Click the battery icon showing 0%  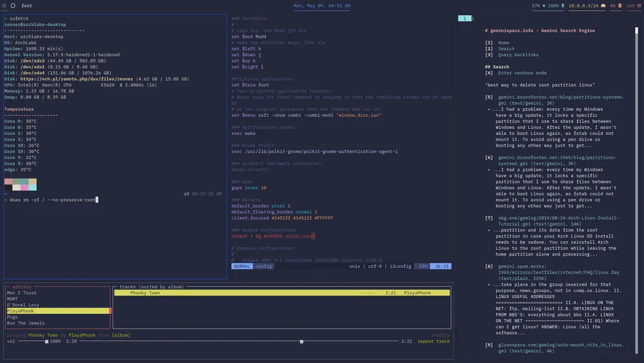620,5
